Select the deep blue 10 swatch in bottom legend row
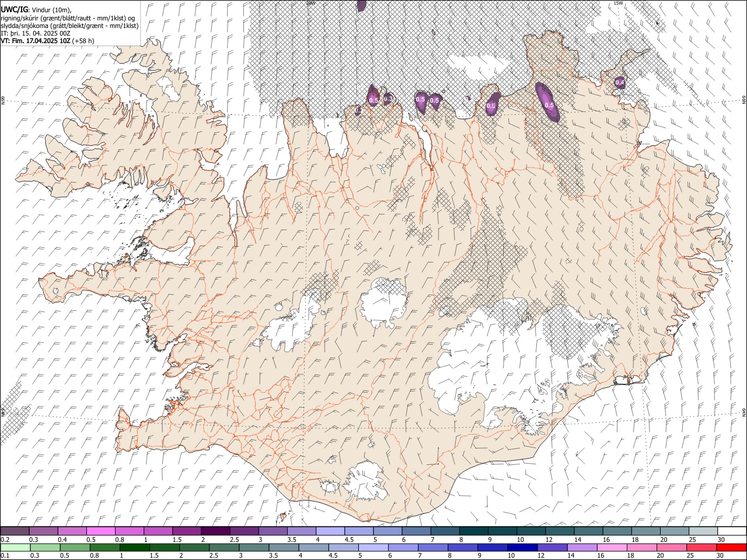Screen dimensions: 747x560 coord(522,548)
